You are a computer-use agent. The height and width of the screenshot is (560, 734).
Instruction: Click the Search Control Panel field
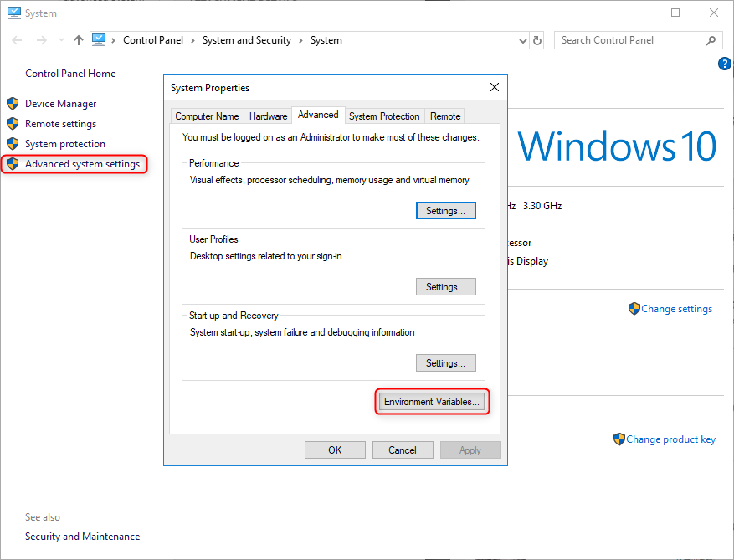pyautogui.click(x=628, y=40)
